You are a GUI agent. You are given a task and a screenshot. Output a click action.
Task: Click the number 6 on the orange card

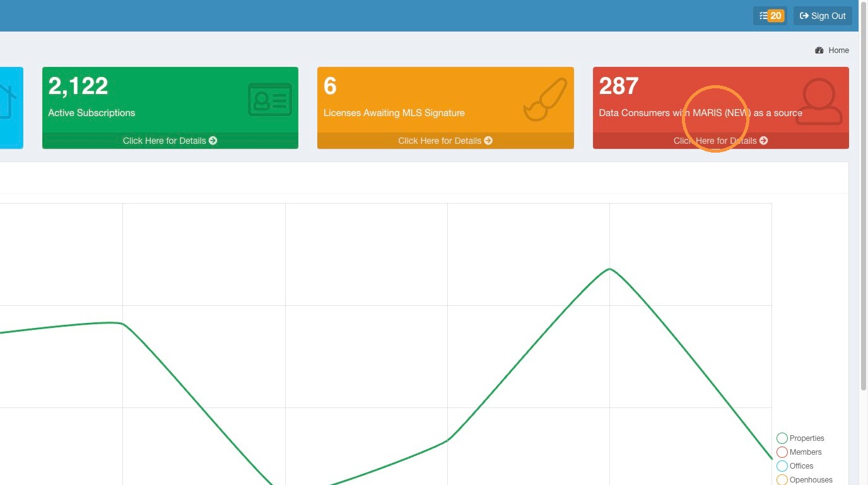[330, 86]
